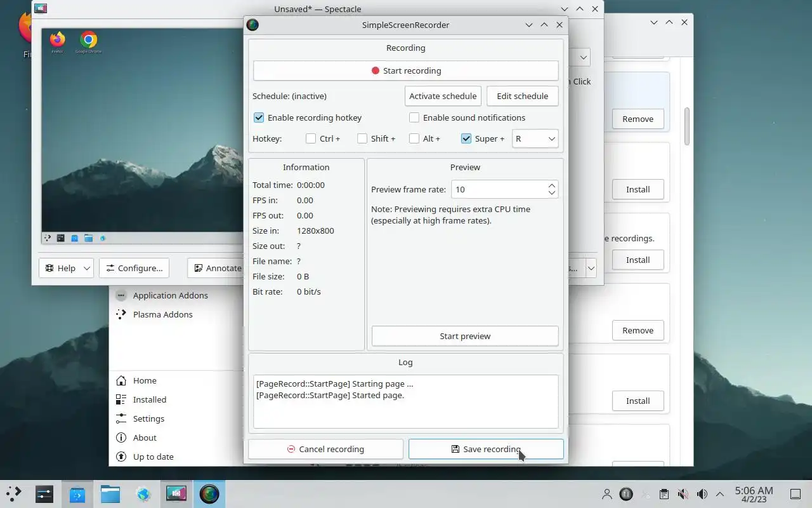This screenshot has height=508, width=812.
Task: Increase the preview frame rate with up arrow
Action: point(551,185)
